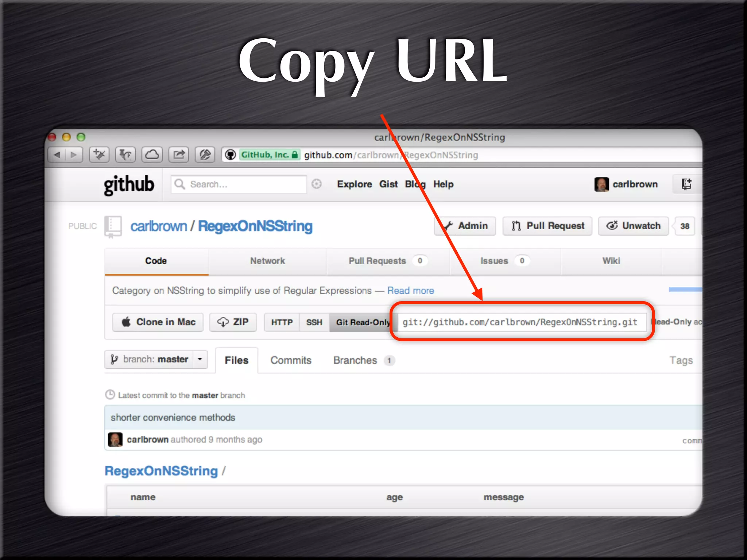Image resolution: width=747 pixels, height=560 pixels.
Task: Open Help in the top nav
Action: pos(444,184)
